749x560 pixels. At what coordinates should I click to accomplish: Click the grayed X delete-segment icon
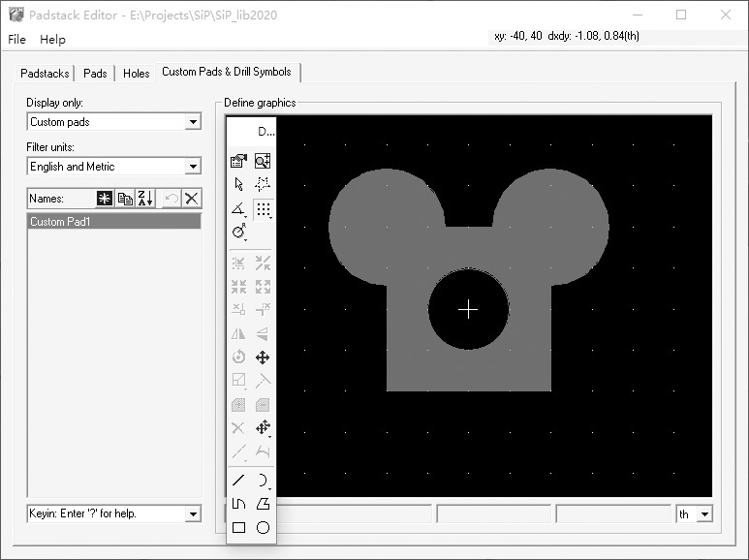pos(238,427)
